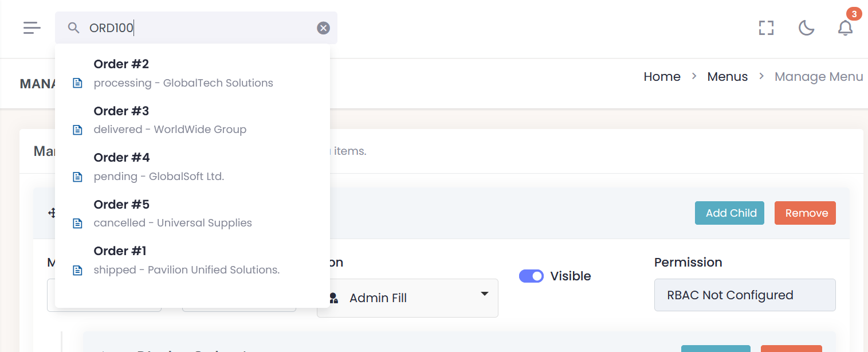Image resolution: width=868 pixels, height=352 pixels.
Task: Toggle the Visible switch
Action: (x=531, y=276)
